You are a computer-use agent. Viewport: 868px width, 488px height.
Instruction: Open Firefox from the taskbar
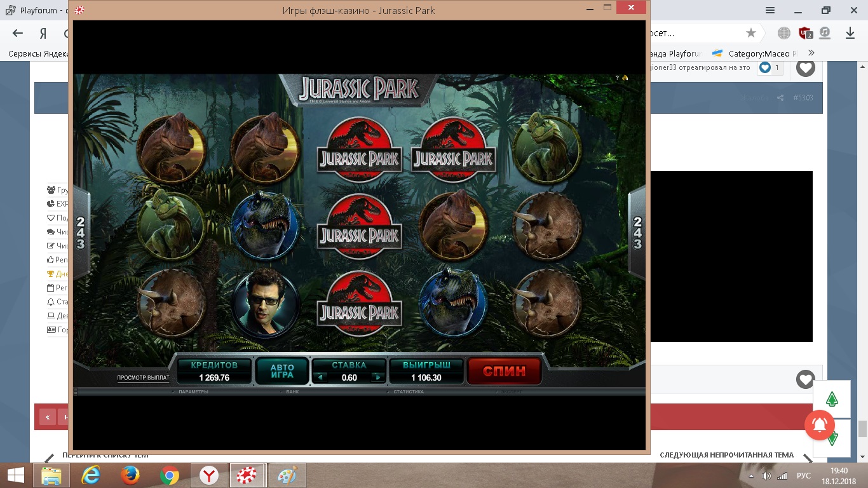click(130, 475)
